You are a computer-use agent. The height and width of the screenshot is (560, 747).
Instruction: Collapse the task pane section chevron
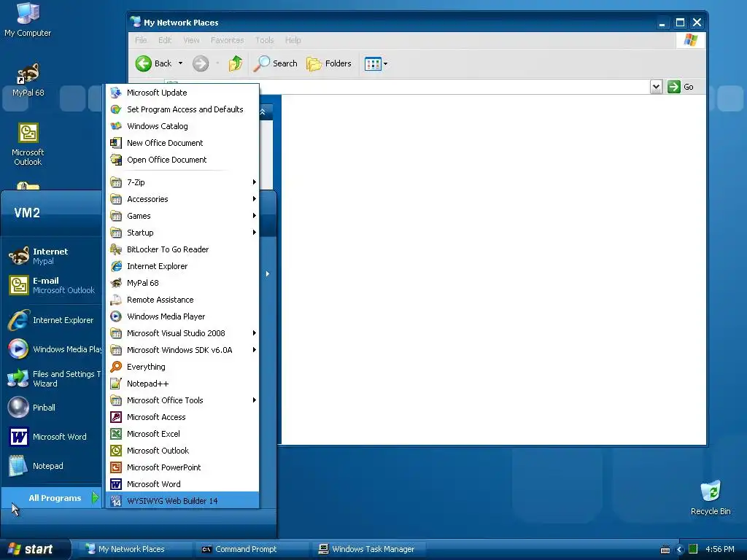[263, 112]
